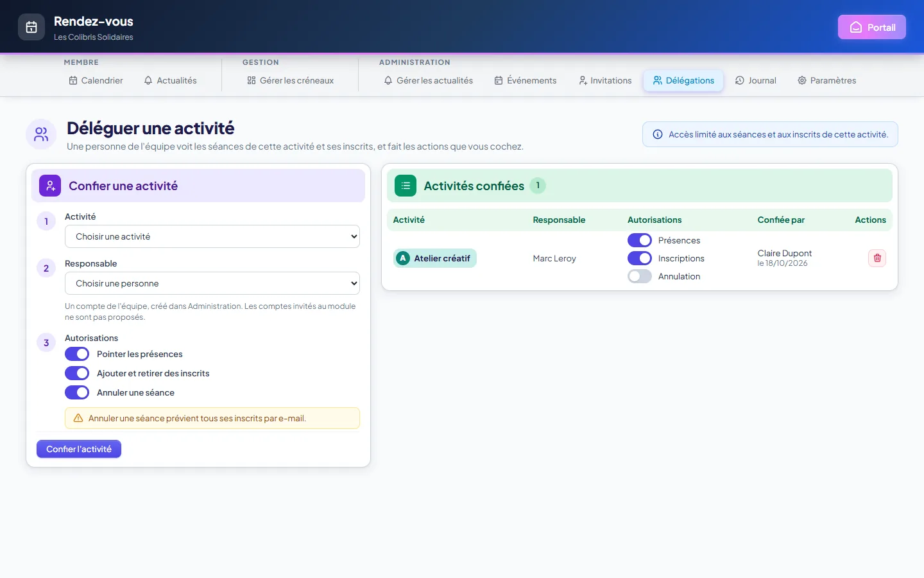Click the Claire Dupont name in Confiée par
Viewport: 924px width, 578px height.
[x=784, y=253]
